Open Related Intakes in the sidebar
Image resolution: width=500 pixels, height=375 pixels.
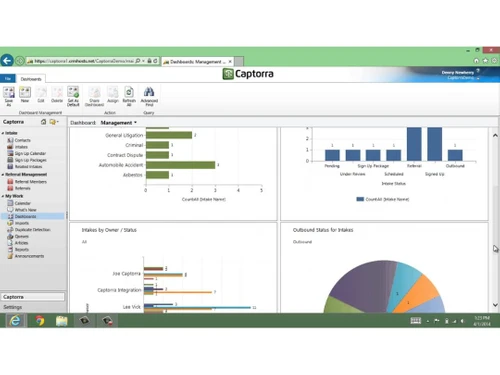coord(28,166)
